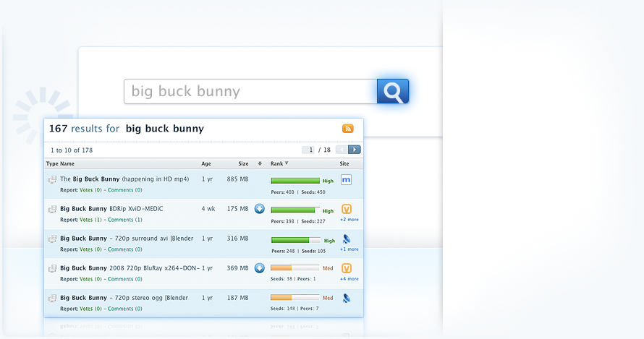
Task: Click type icon of 720p stereo ogg result
Action: tap(53, 298)
